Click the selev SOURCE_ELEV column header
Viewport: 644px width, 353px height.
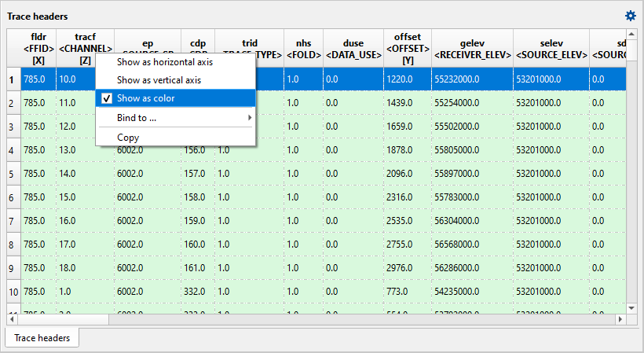551,48
